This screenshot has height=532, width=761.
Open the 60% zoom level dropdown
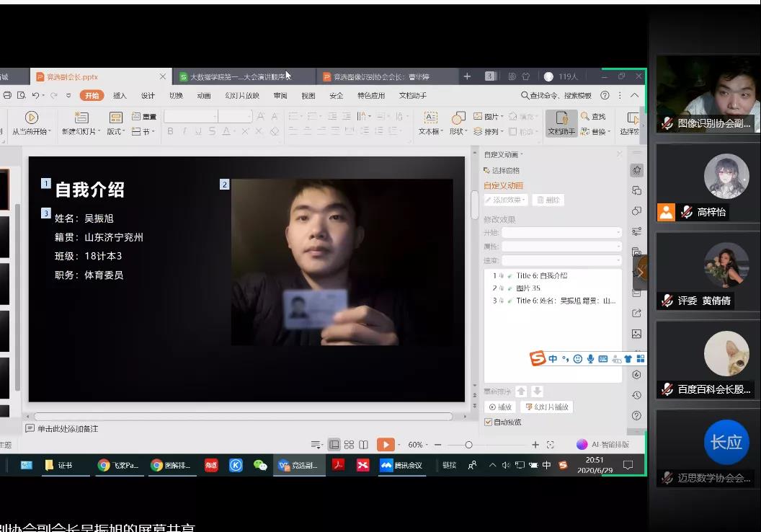417,445
